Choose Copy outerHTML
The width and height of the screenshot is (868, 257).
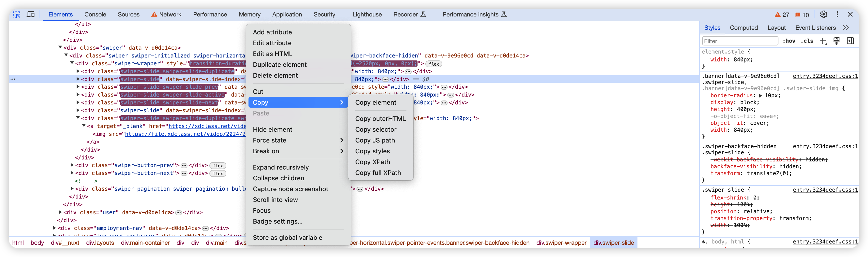click(x=381, y=119)
